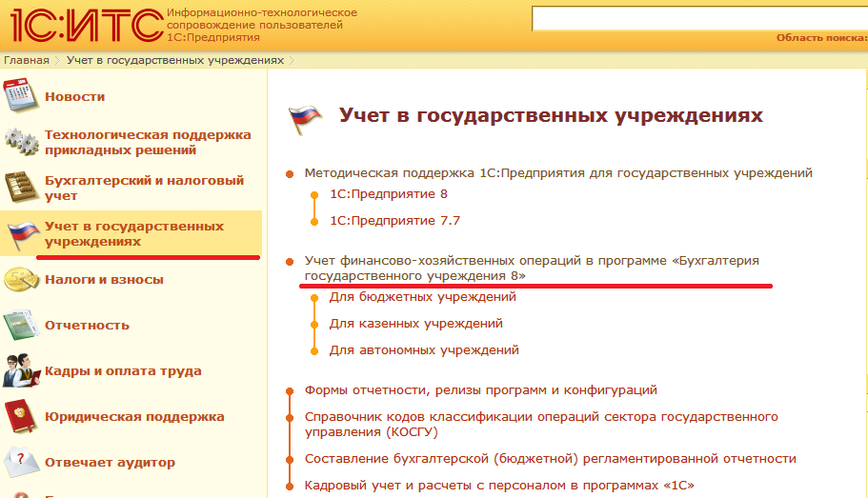Screen dimensions: 868x498
Task: Open Для казенных учреждений link
Action: point(416,324)
